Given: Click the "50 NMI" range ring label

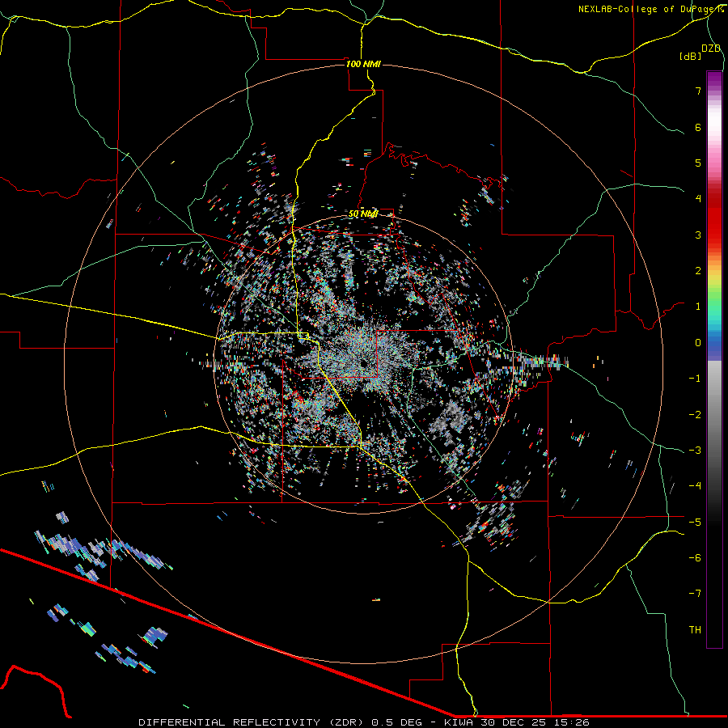Looking at the screenshot, I should (363, 214).
